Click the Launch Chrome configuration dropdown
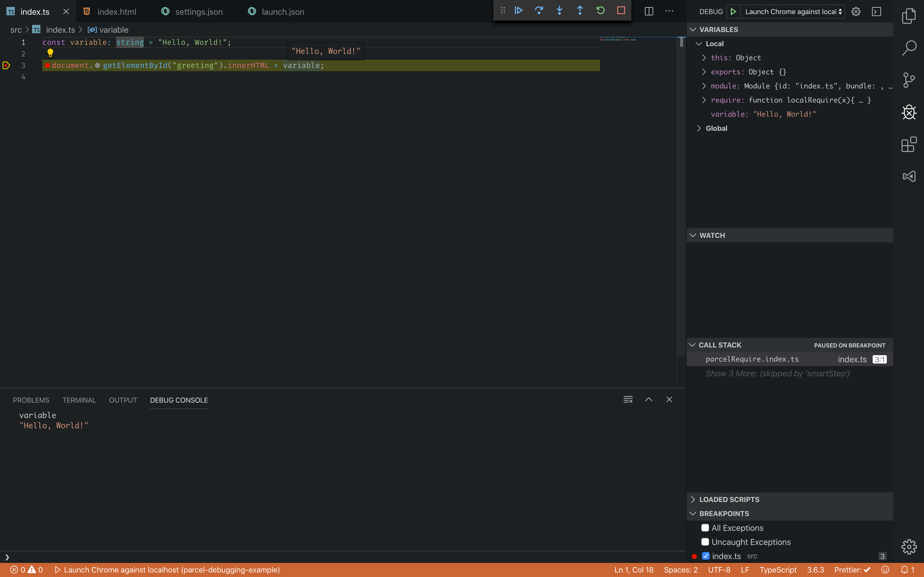The height and width of the screenshot is (577, 924). (x=792, y=11)
